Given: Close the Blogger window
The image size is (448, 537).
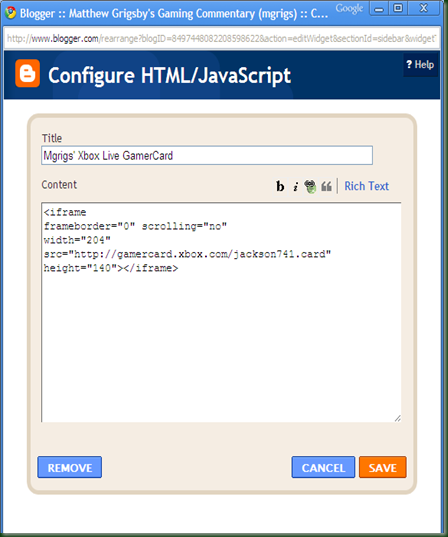Looking at the screenshot, I should click(x=424, y=9).
